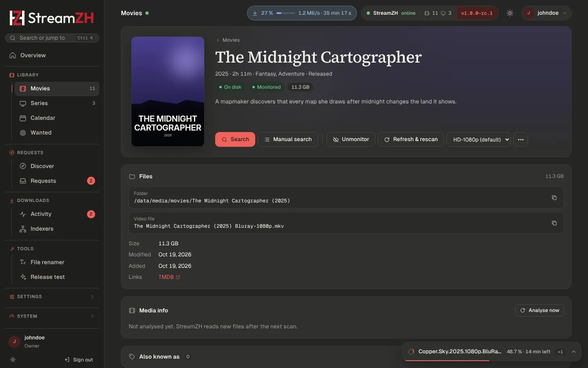Click the red Search button
Screen dimensions: 588x368
[x=235, y=139]
